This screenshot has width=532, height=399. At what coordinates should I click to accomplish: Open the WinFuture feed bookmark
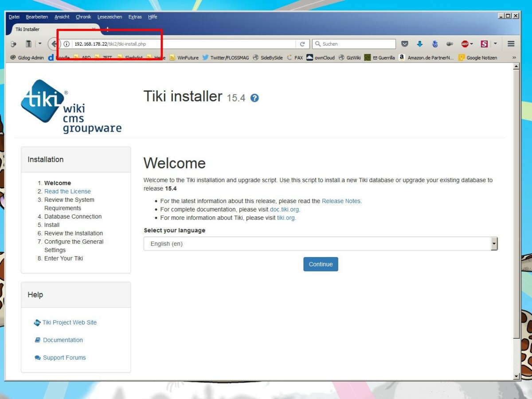184,58
